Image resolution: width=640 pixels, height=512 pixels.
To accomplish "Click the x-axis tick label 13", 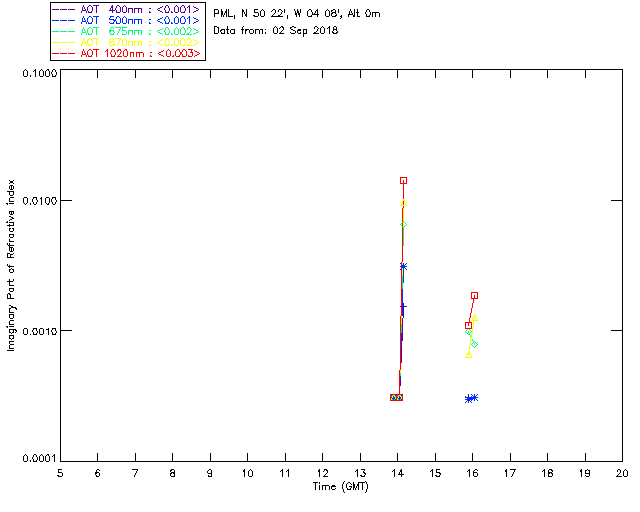I will click(360, 473).
